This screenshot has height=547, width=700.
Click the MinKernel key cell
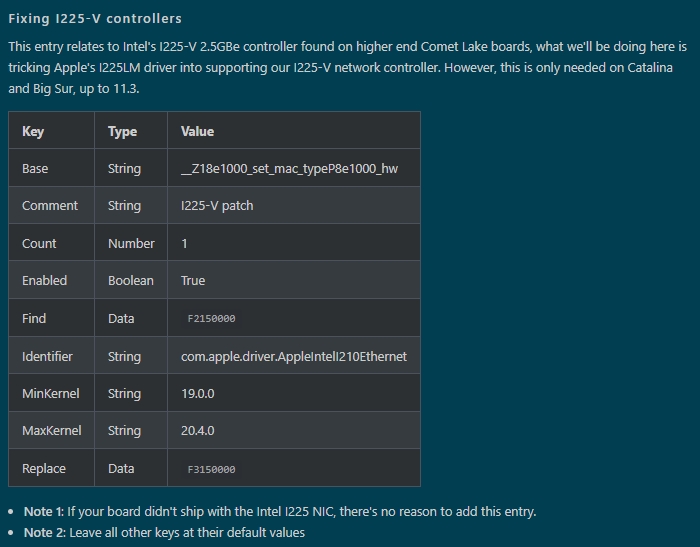point(50,393)
